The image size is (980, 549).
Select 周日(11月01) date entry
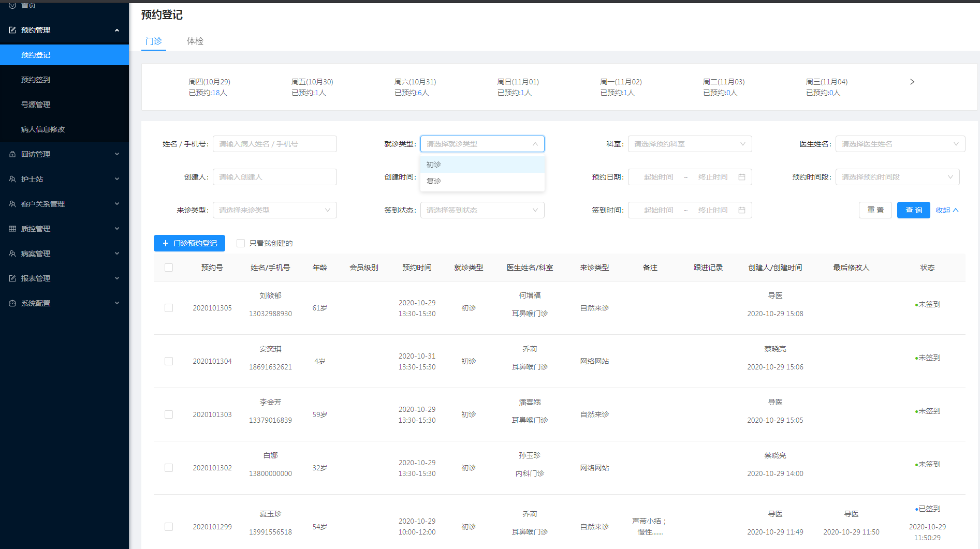[x=518, y=87]
